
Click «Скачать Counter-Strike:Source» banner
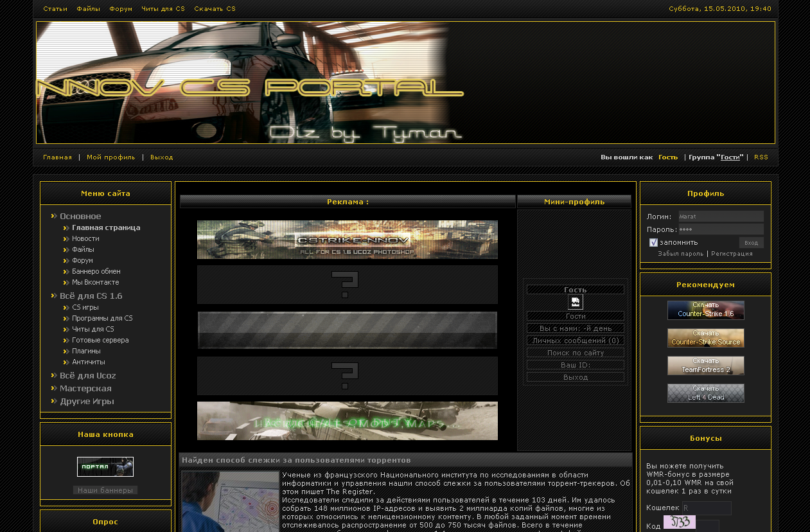(706, 338)
